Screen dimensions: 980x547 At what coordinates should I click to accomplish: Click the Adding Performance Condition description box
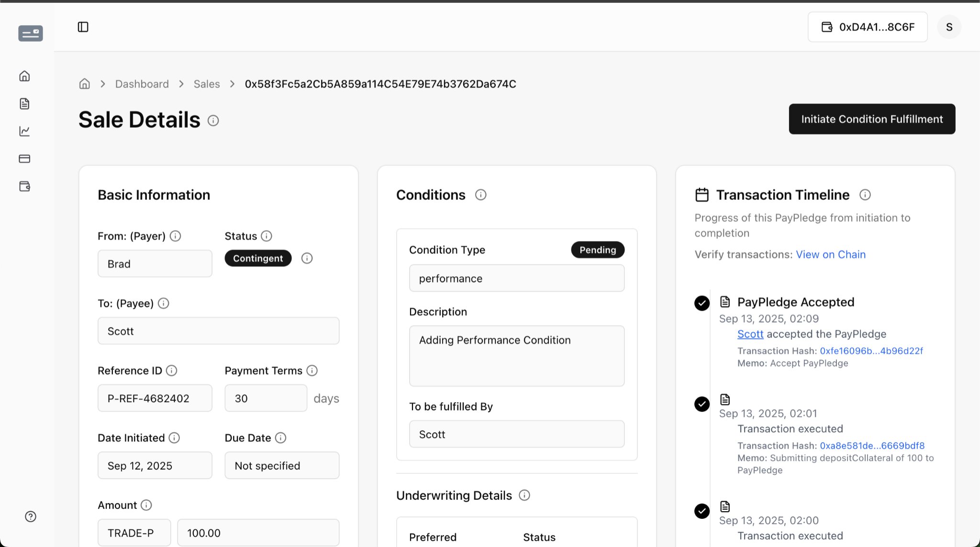517,356
